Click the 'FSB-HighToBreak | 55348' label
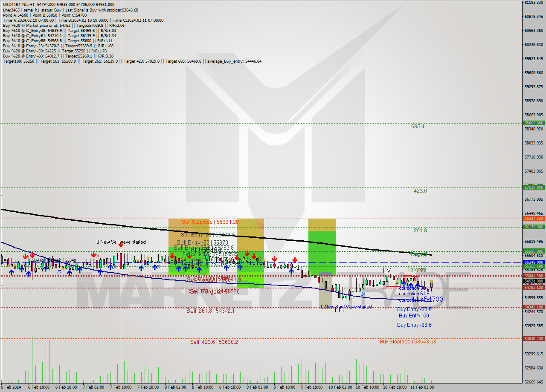Viewport: 546px width, 392px height. coord(52,260)
